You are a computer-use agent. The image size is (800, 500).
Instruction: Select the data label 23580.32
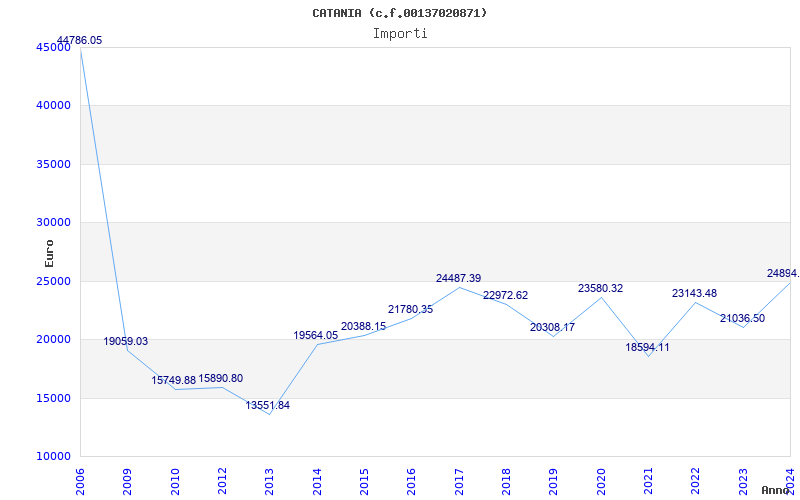click(x=600, y=288)
